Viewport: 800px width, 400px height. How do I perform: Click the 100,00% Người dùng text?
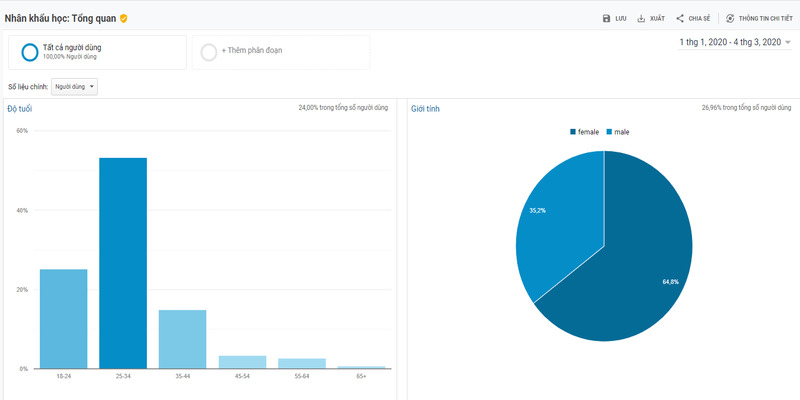pos(69,57)
